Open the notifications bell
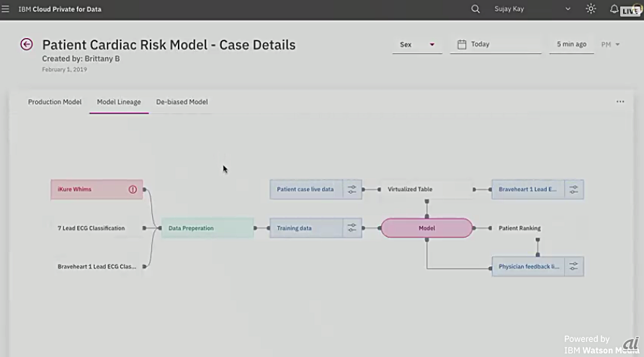The width and height of the screenshot is (644, 357). pyautogui.click(x=614, y=9)
